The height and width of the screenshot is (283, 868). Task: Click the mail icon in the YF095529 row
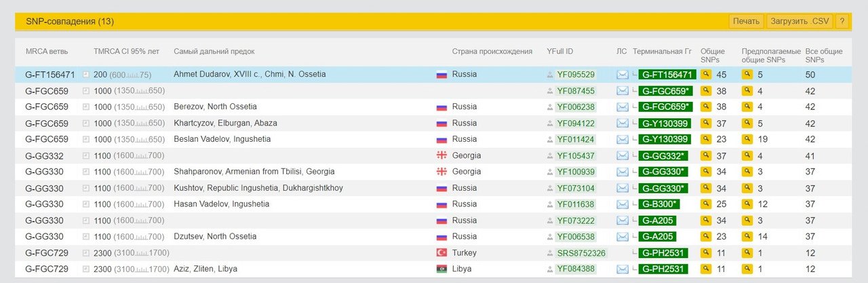623,75
